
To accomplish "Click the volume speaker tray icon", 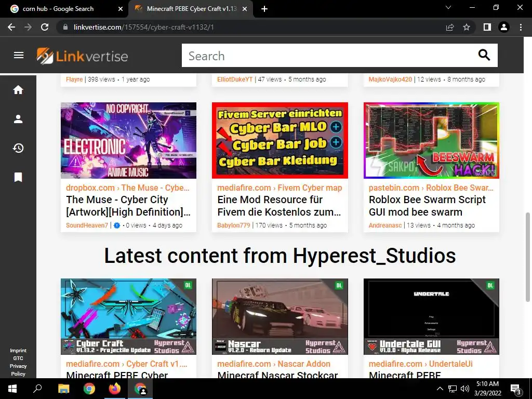I will point(465,389).
